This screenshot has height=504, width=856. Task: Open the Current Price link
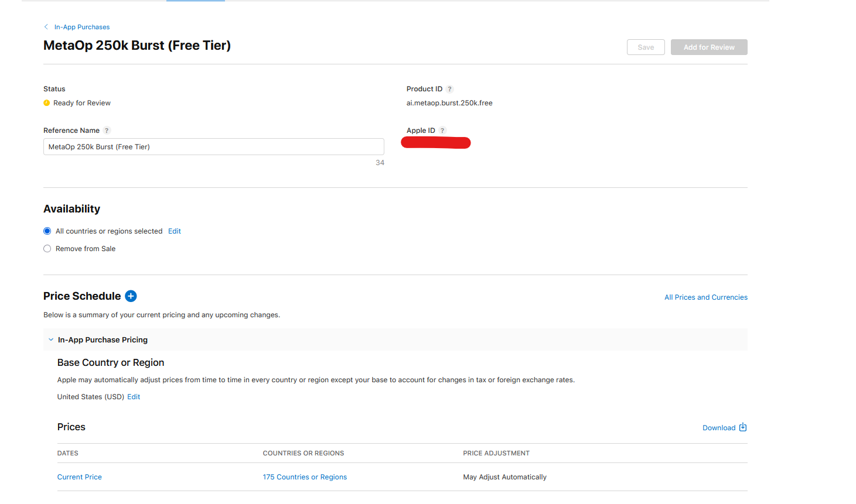tap(80, 477)
